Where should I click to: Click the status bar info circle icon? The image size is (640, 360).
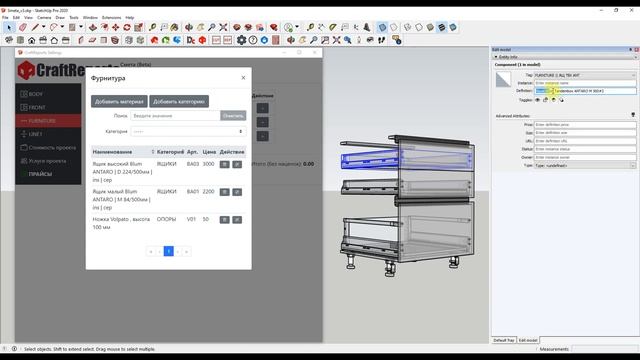(14, 349)
